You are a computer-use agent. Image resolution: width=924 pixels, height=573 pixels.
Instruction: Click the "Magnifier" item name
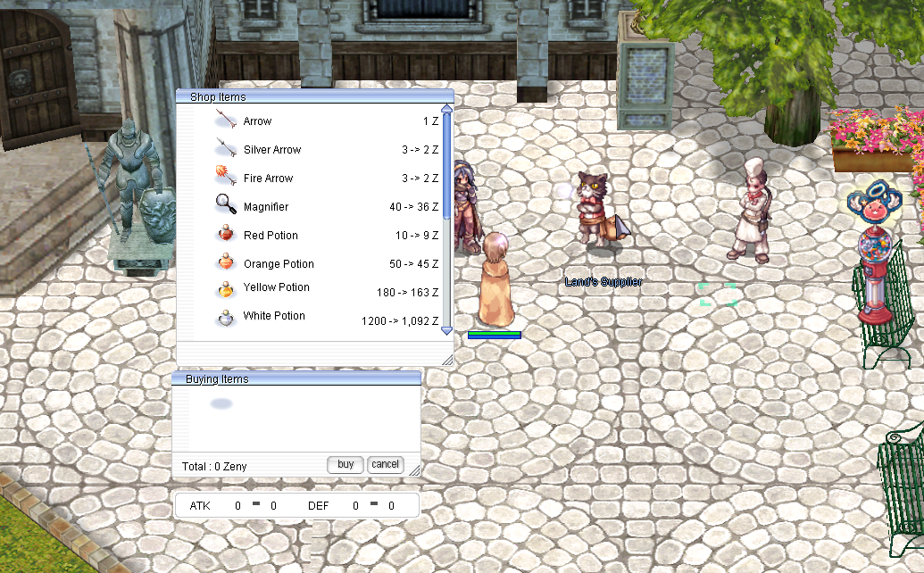point(266,207)
